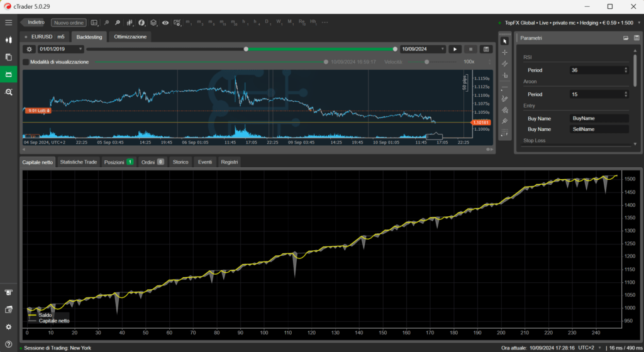Adjust Aroon Period stepper arrows
644x352 pixels.
626,94
